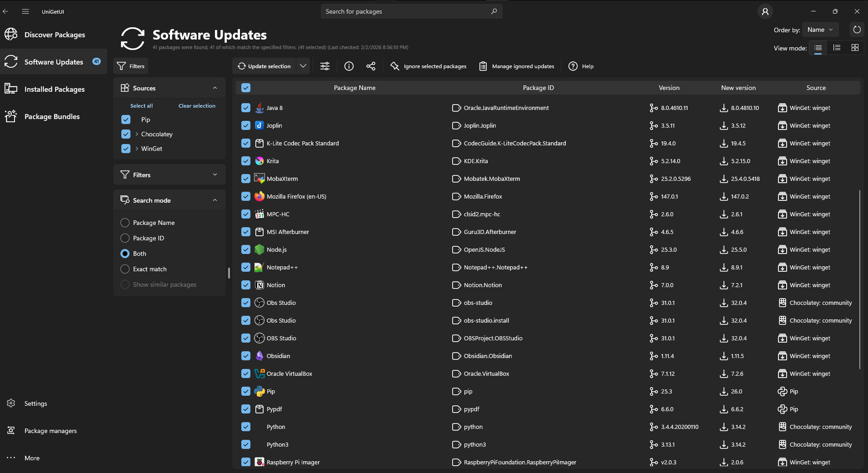
Task: Open Software Updates page
Action: [x=54, y=62]
